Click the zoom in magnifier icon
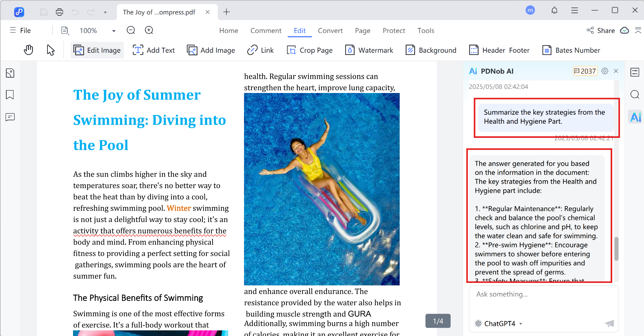The width and height of the screenshot is (644, 336). click(x=149, y=30)
